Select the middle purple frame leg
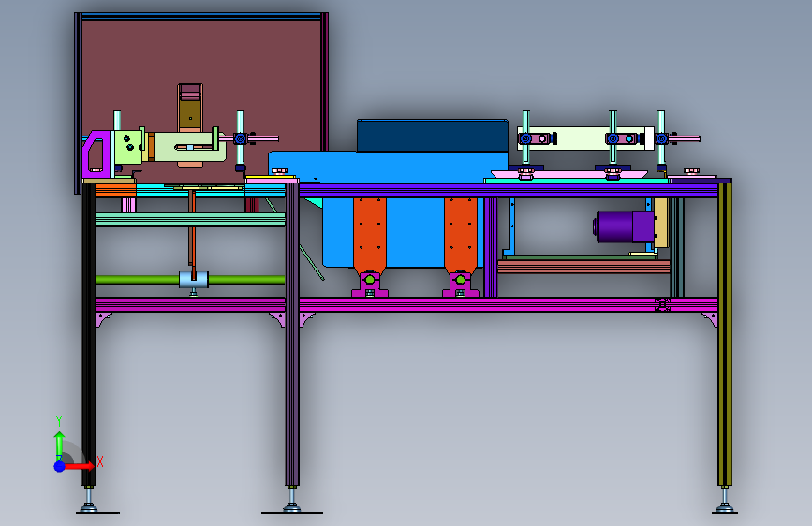 292,334
